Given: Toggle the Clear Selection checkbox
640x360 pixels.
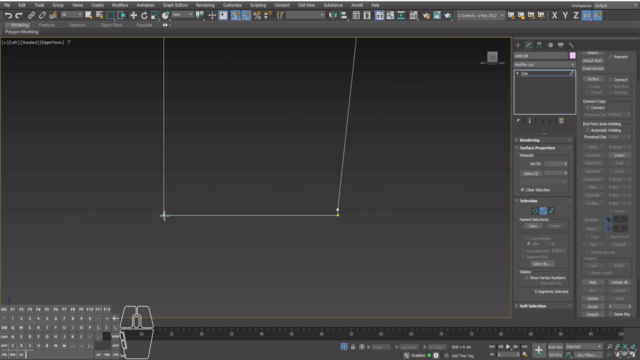Looking at the screenshot, I should click(x=522, y=190).
